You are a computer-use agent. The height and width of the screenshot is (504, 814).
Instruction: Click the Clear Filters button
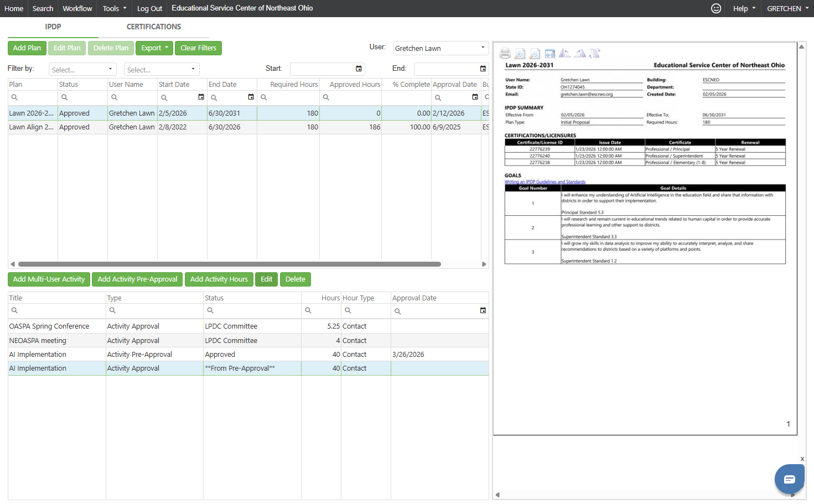pyautogui.click(x=198, y=48)
